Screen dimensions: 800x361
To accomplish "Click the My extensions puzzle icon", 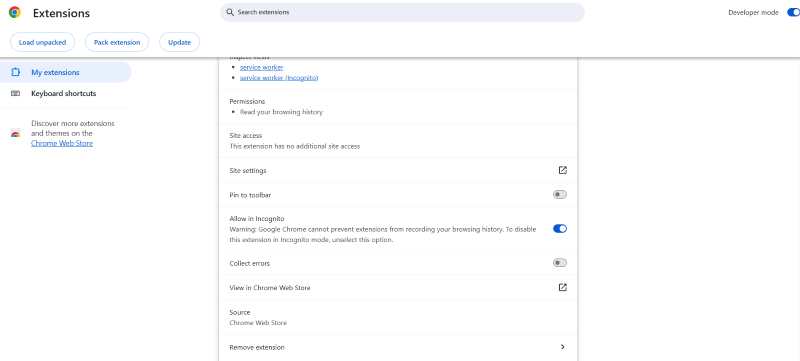I will (x=15, y=72).
